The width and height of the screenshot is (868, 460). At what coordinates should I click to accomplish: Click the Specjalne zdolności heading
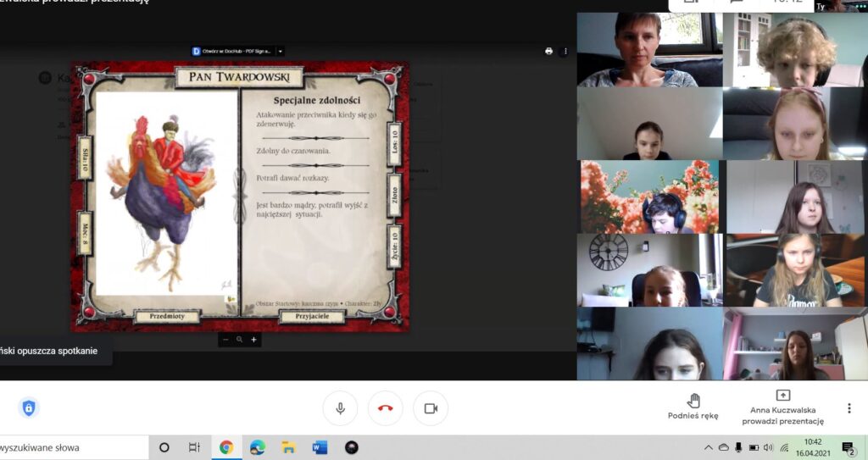click(317, 101)
